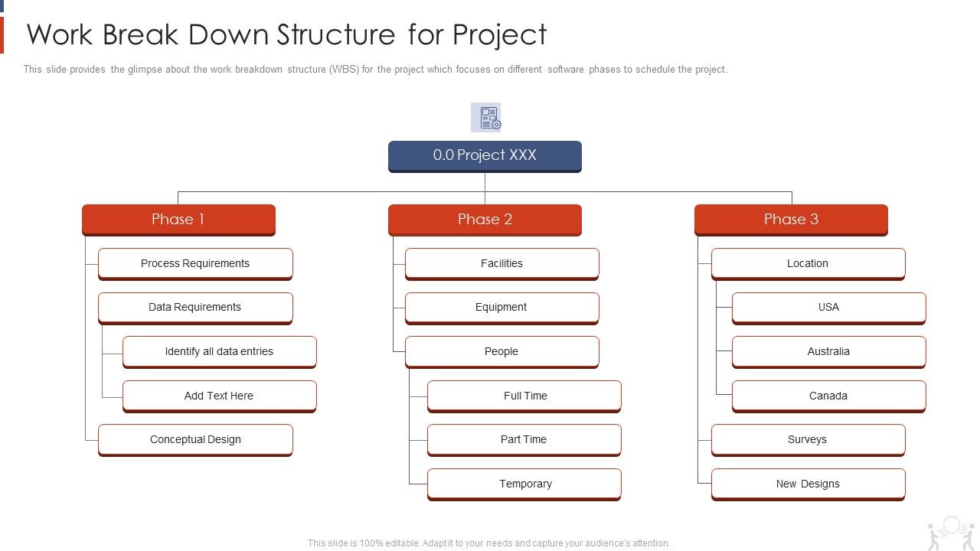
Task: Click the People box
Action: pos(501,352)
